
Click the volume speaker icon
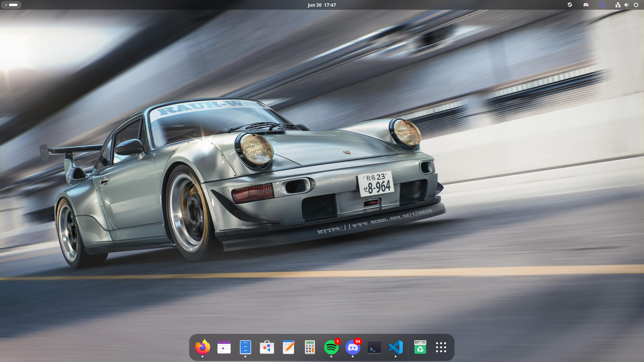[627, 5]
